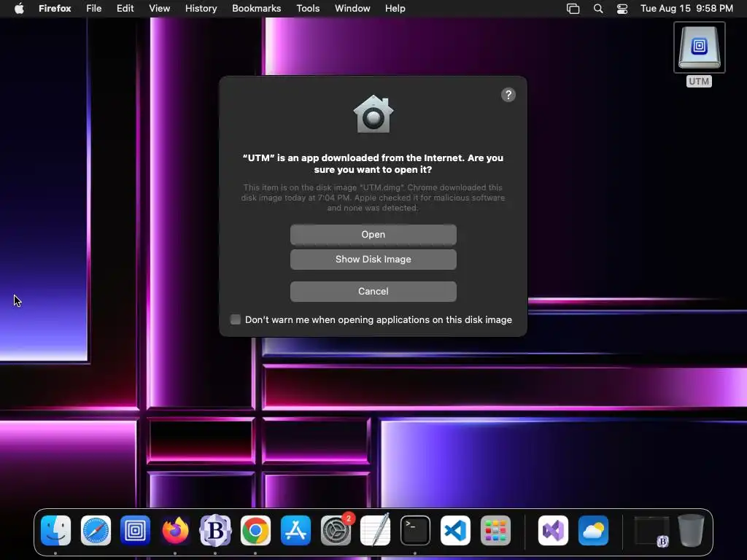The image size is (747, 560).
Task: Click the Stage Manager menu bar icon
Action: click(x=573, y=9)
